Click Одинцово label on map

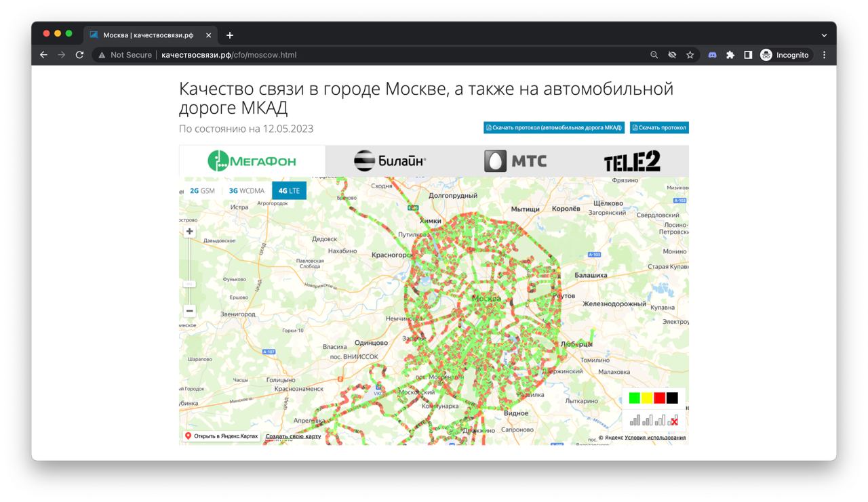point(371,343)
